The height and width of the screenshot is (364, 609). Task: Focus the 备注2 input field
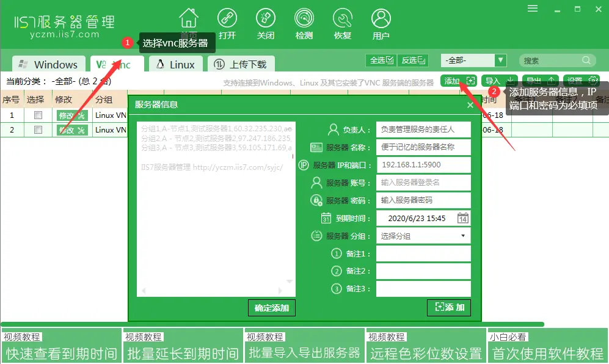423,271
